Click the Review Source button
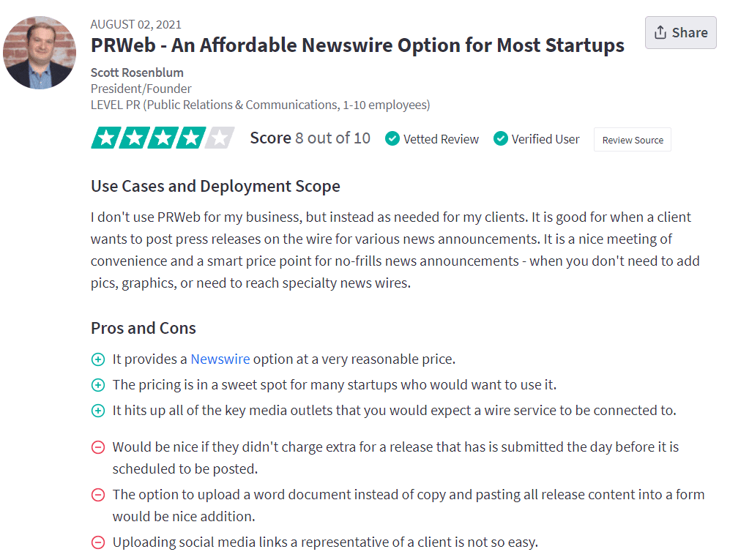730x560 pixels. point(632,140)
